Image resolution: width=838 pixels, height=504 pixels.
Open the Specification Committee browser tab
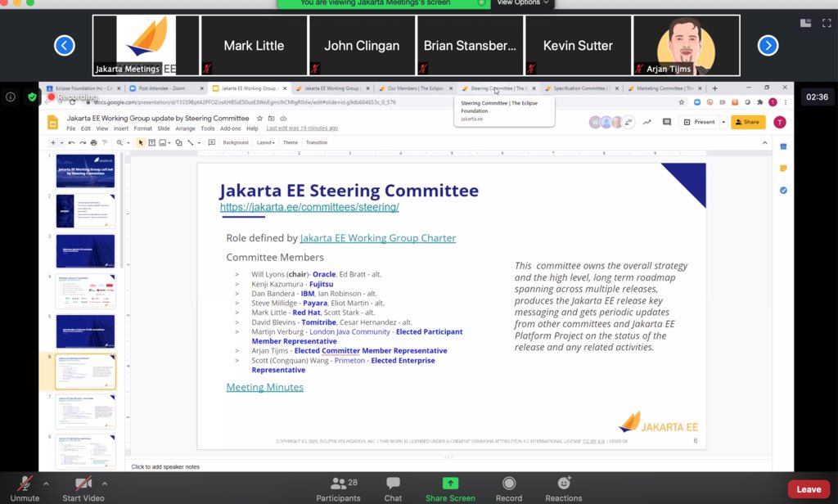582,88
